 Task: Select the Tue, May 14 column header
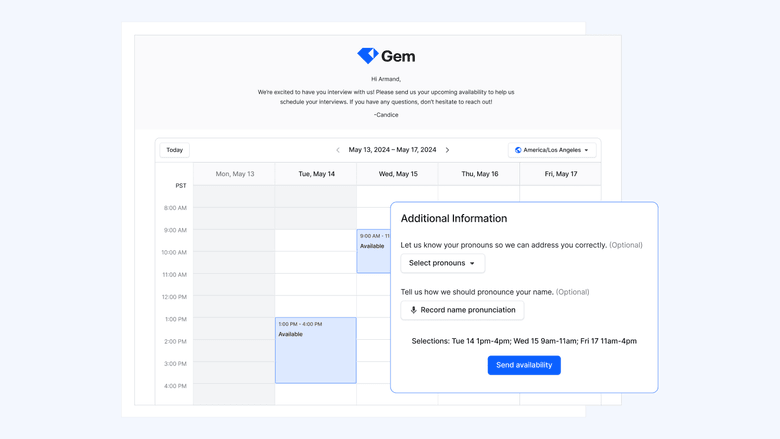[x=316, y=174]
